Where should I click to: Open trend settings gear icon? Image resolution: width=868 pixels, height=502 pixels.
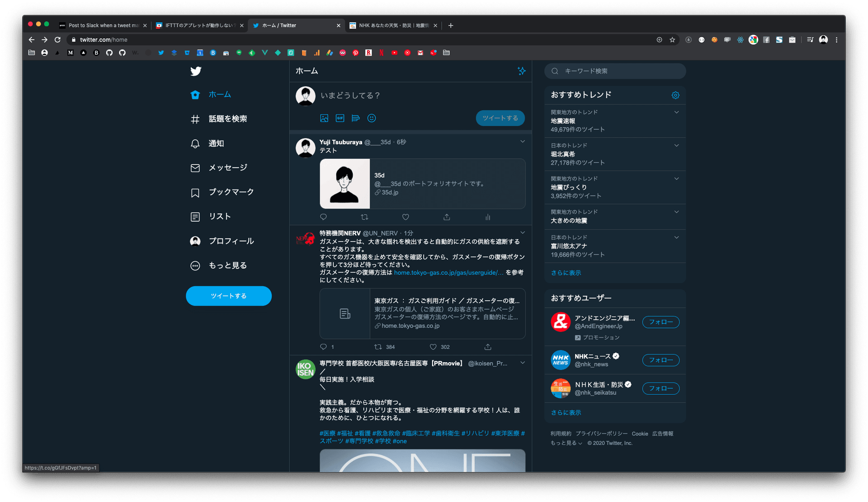(675, 95)
